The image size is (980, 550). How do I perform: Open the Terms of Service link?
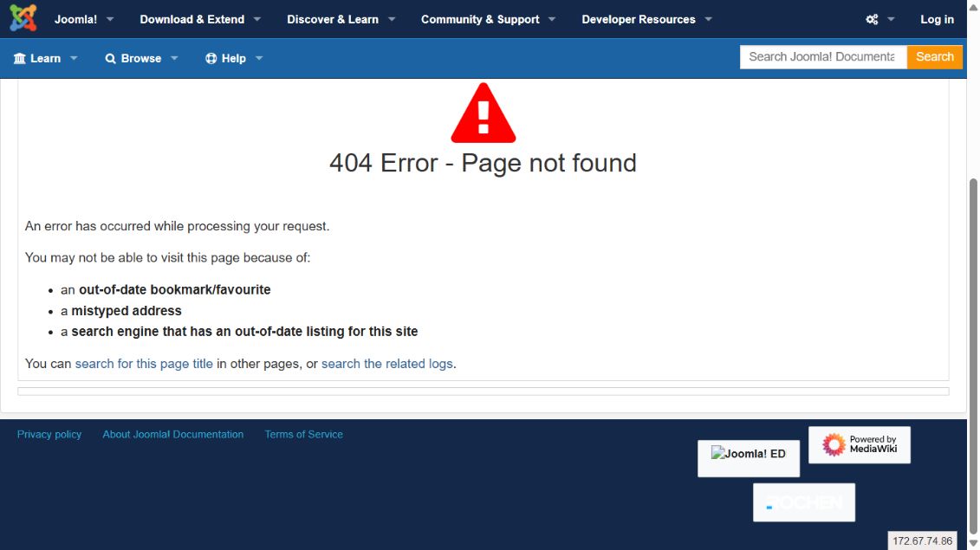pos(304,435)
